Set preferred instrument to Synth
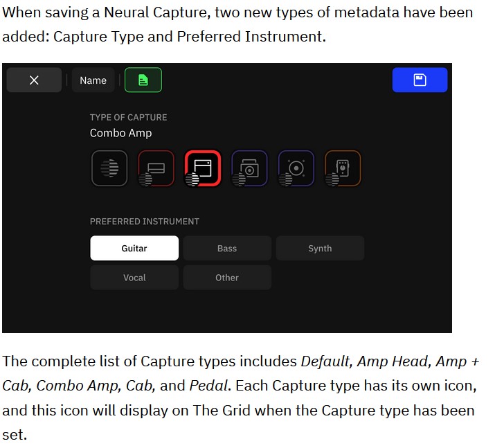Image resolution: width=495 pixels, height=448 pixels. tap(320, 248)
